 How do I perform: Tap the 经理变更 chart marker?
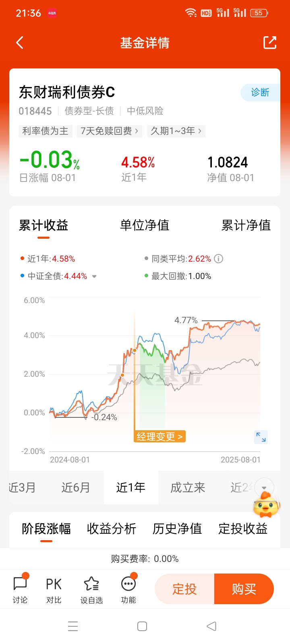click(x=159, y=436)
